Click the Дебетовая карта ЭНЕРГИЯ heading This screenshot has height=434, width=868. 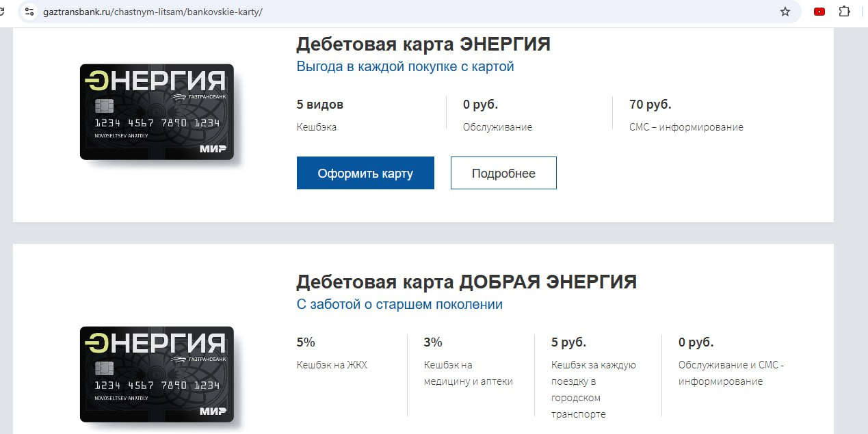(x=423, y=44)
